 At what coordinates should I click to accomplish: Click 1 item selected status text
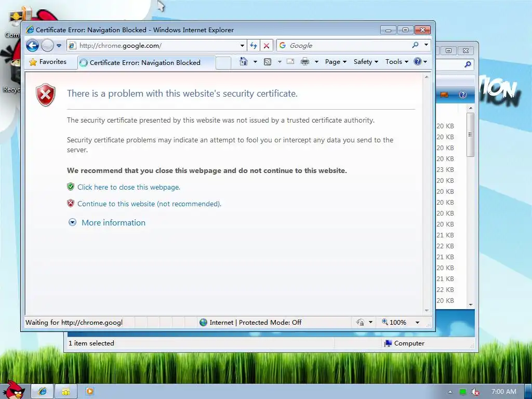(91, 343)
